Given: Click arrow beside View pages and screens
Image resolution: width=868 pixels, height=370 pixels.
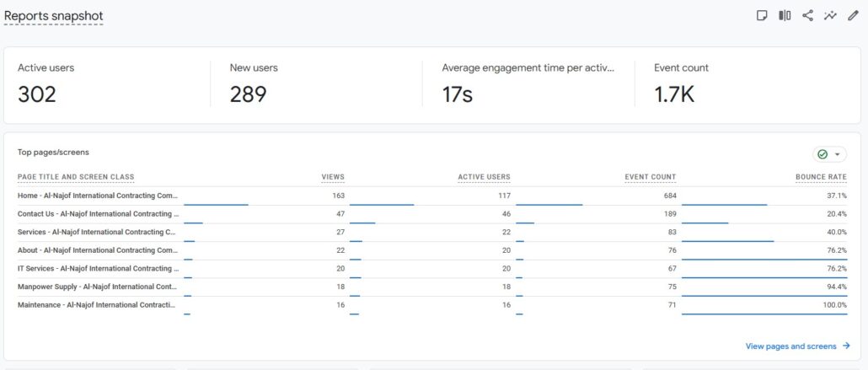Looking at the screenshot, I should (x=846, y=346).
